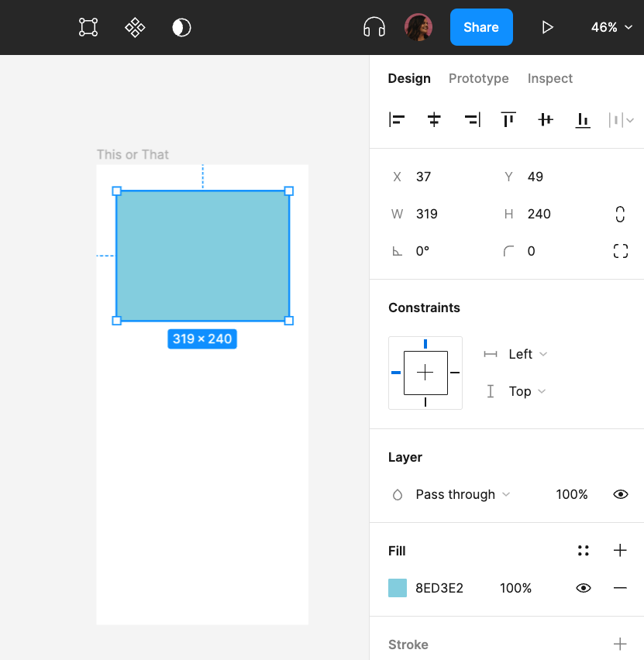Select the Align right icon
This screenshot has height=660, width=644.
472,119
